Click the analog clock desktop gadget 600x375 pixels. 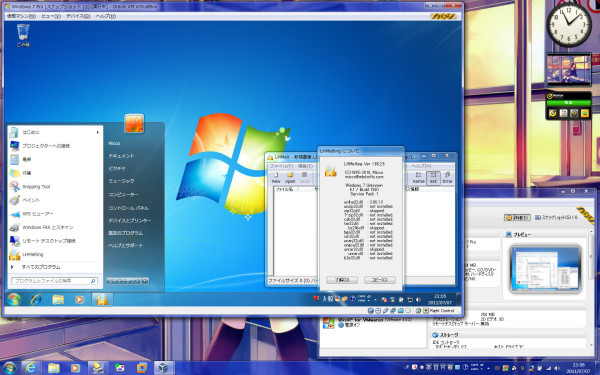pos(569,25)
